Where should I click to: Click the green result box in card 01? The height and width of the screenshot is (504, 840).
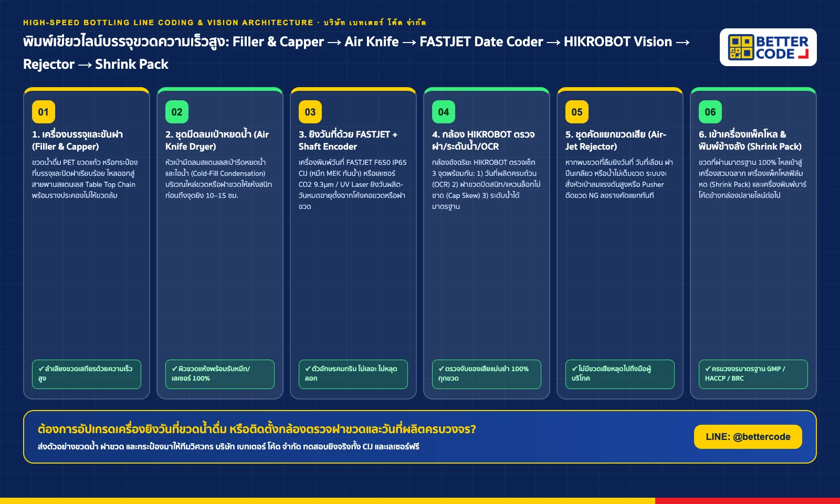[x=87, y=374]
